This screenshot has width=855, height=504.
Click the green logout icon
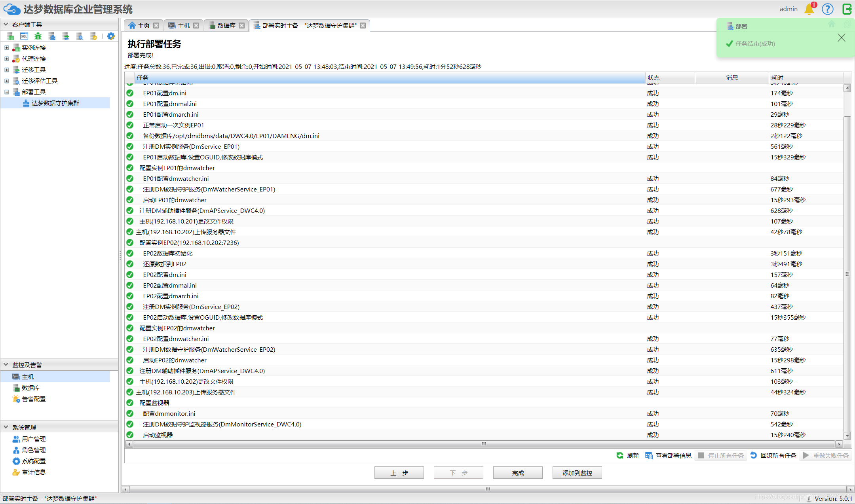tap(847, 9)
